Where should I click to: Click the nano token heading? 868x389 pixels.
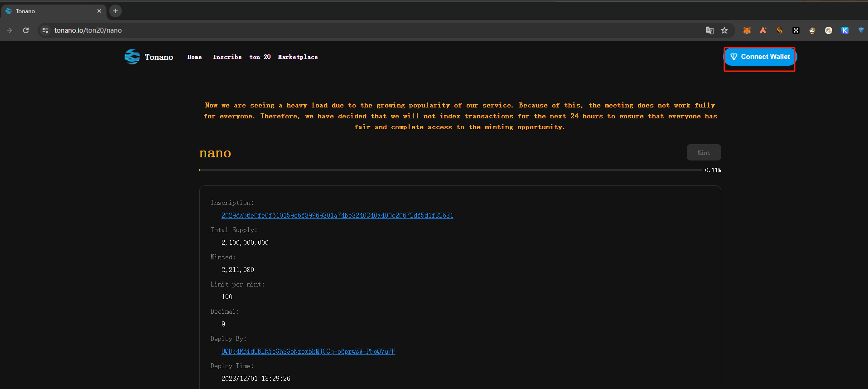[215, 153]
